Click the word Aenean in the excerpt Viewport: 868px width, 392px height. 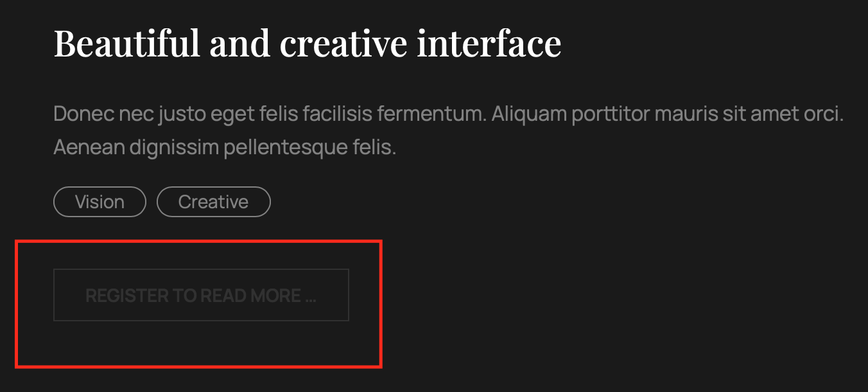pyautogui.click(x=89, y=148)
